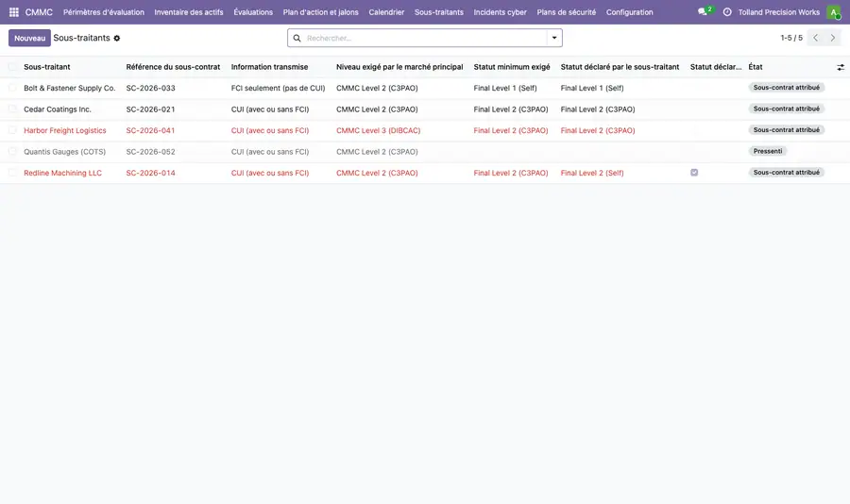Click reference SC-2026-033
Image resolution: width=850 pixels, height=504 pixels.
pyautogui.click(x=151, y=88)
